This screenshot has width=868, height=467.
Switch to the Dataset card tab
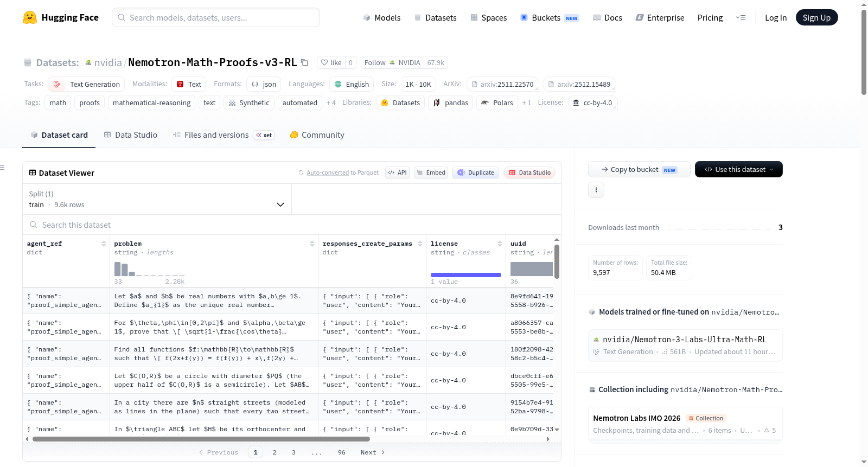click(59, 135)
